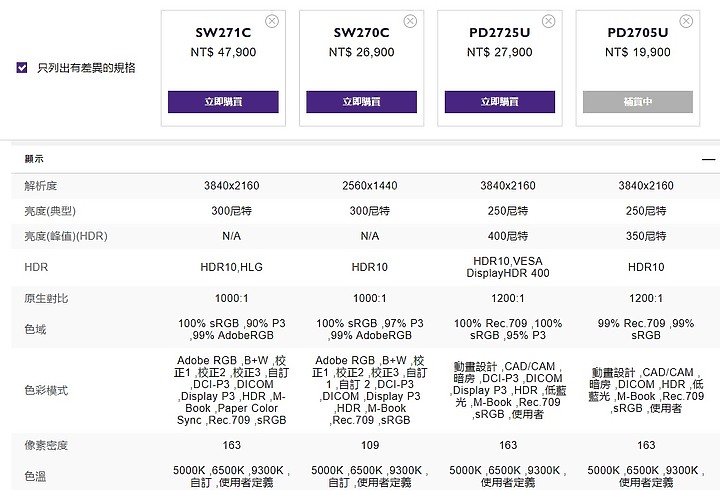
Task: Buy SW270C with the 立即購買 button
Action: [x=361, y=101]
